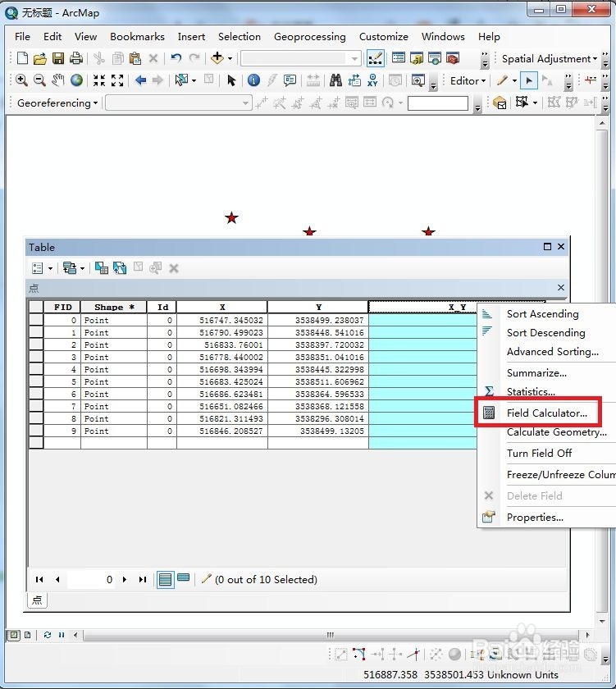Expand the map scale combo box
This screenshot has height=689, width=616.
[354, 58]
